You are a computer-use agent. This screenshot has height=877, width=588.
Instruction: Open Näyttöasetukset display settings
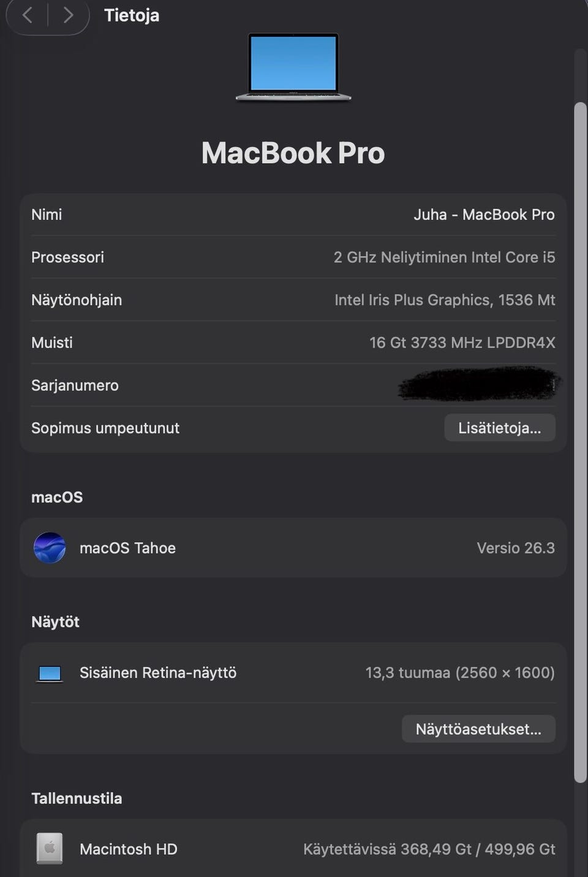pos(478,729)
